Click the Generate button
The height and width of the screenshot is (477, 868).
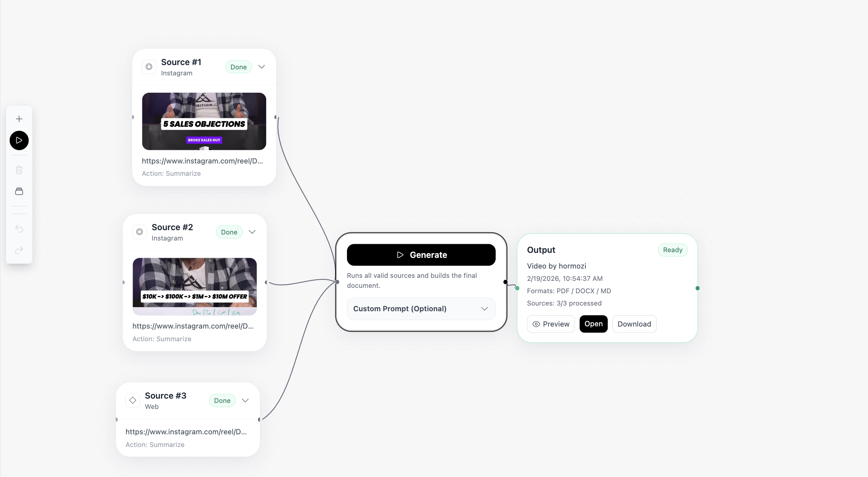[421, 255]
